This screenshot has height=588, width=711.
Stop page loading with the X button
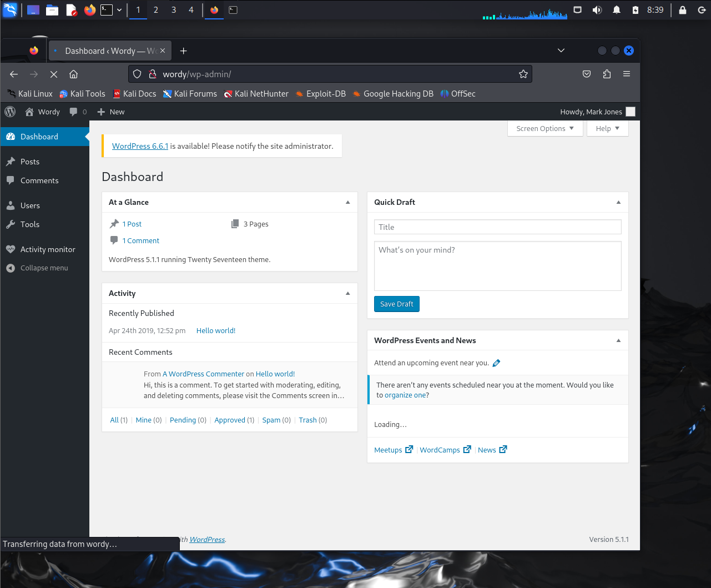54,74
